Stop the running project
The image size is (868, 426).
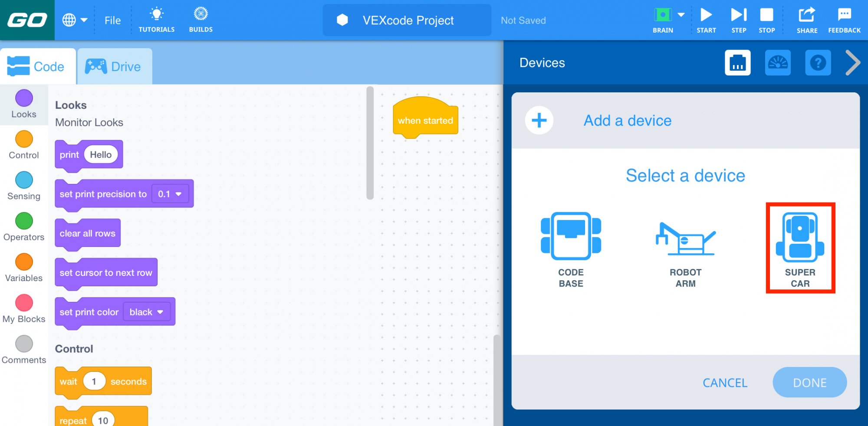coord(766,20)
